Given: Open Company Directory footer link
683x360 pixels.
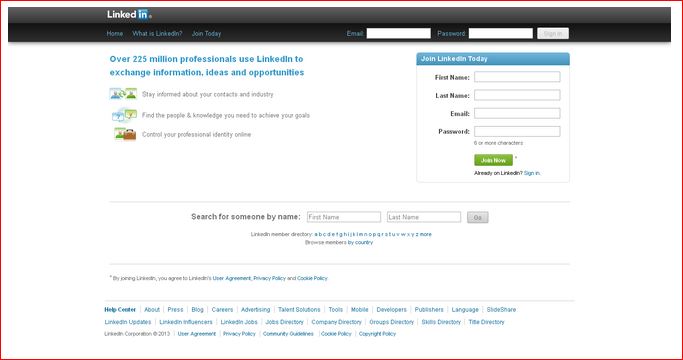Looking at the screenshot, I should click(x=336, y=322).
